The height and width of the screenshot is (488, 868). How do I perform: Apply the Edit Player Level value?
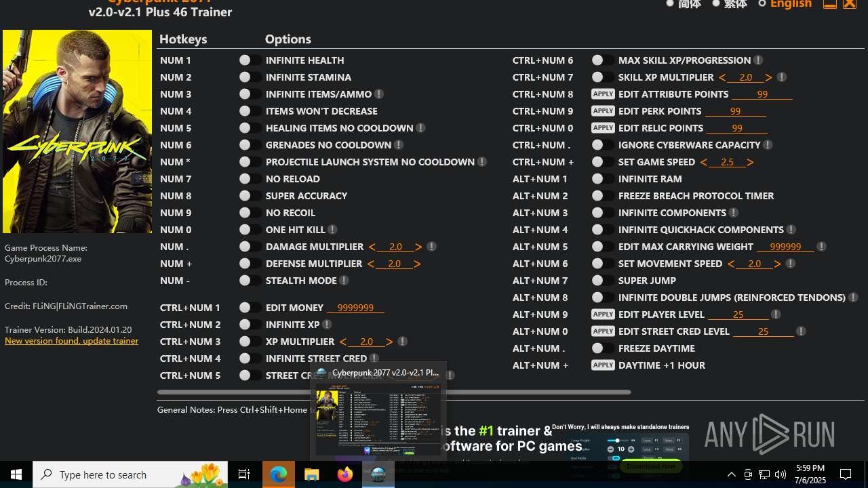(x=603, y=314)
